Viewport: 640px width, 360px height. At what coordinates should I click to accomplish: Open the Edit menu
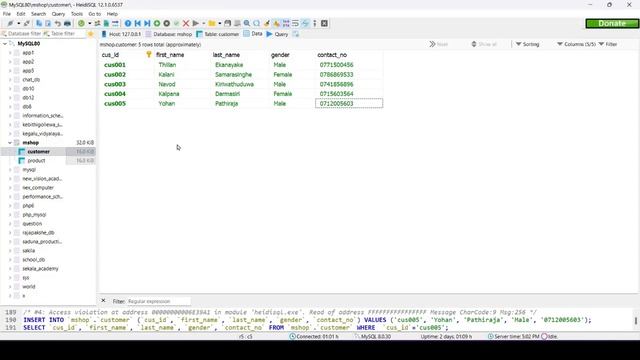pyautogui.click(x=21, y=14)
